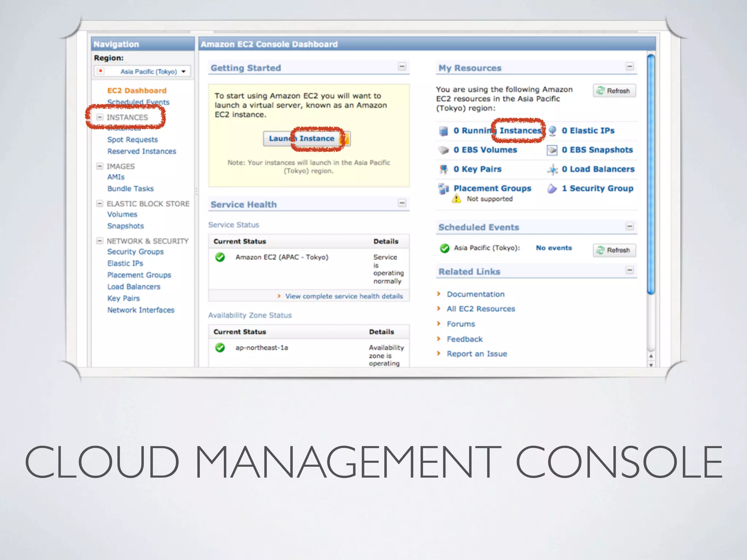The height and width of the screenshot is (560, 747).
Task: Open AMIs under Images
Action: click(x=116, y=177)
